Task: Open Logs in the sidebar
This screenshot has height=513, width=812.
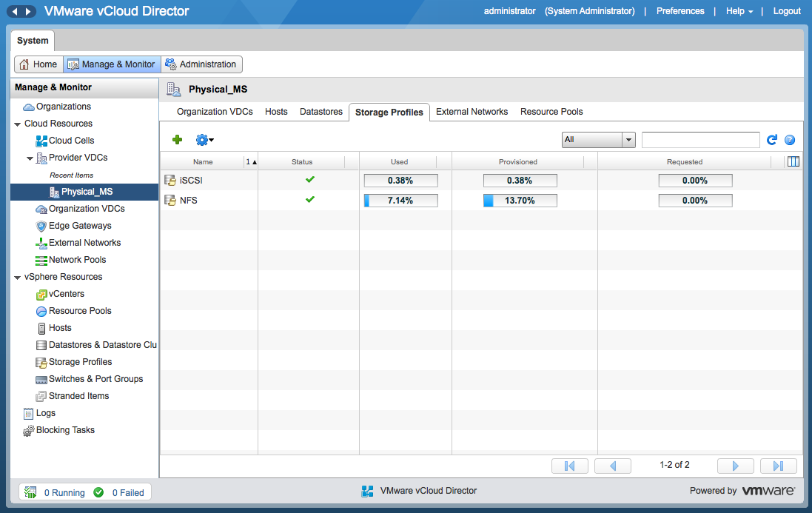Action: point(46,414)
